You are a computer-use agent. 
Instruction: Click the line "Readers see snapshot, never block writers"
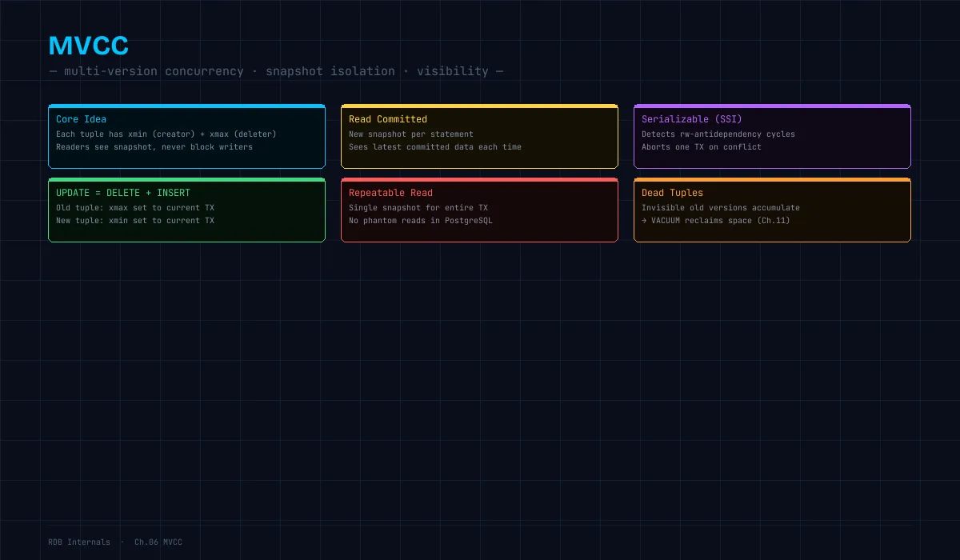[x=154, y=147]
